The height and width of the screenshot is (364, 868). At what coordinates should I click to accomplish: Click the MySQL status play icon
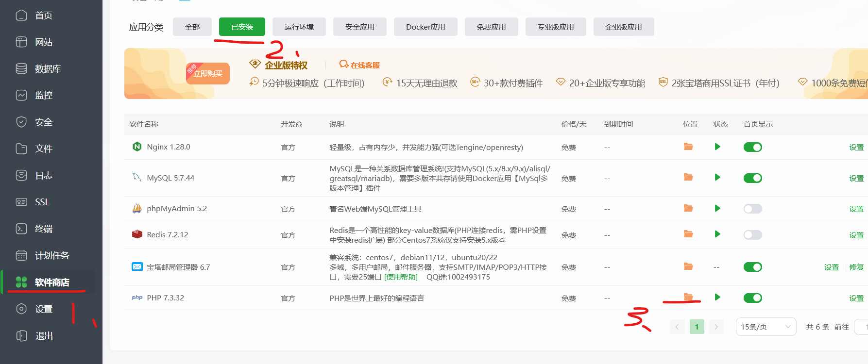(717, 178)
